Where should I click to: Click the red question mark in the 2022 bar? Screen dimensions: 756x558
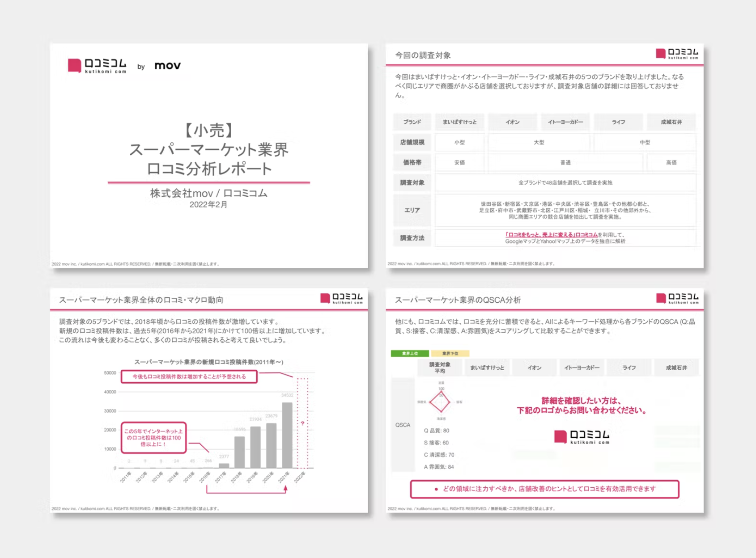point(303,423)
